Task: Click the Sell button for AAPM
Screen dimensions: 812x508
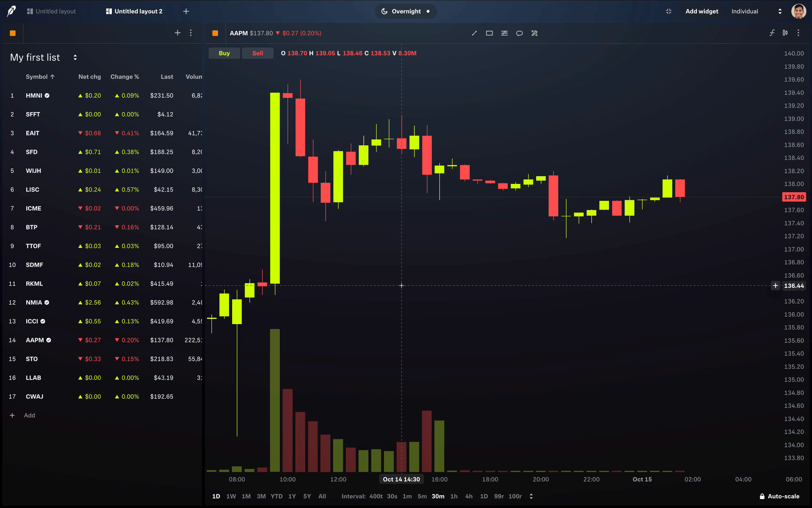Action: [x=258, y=53]
